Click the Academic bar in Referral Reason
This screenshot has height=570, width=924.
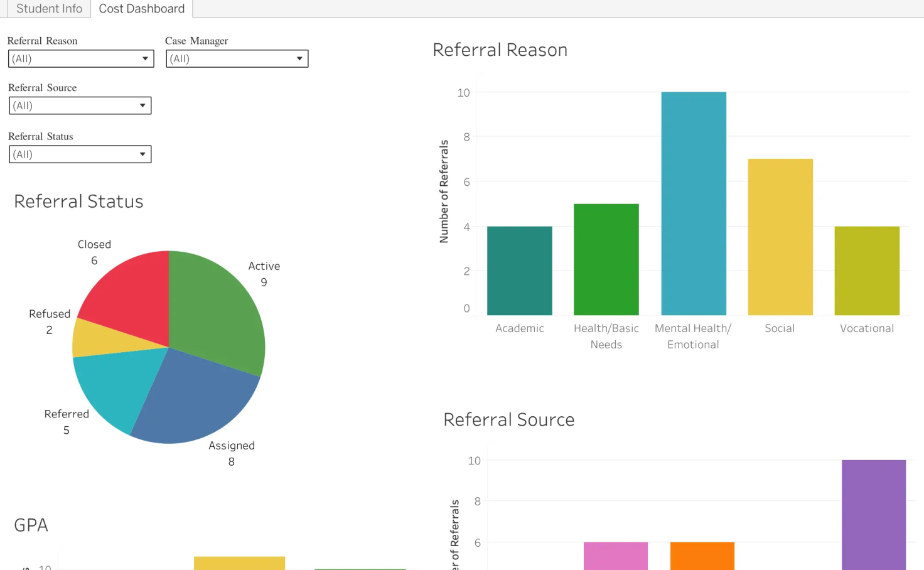[520, 271]
